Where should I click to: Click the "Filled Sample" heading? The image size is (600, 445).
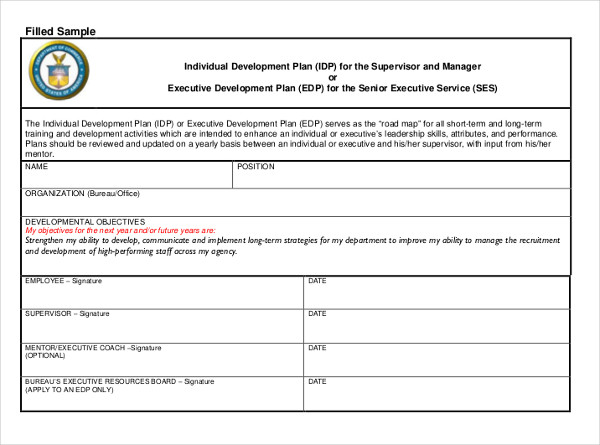(60, 31)
